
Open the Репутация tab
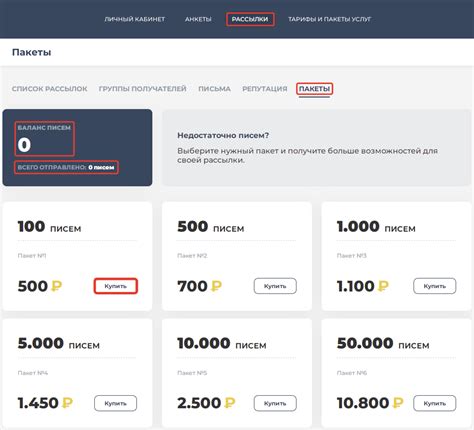click(265, 89)
